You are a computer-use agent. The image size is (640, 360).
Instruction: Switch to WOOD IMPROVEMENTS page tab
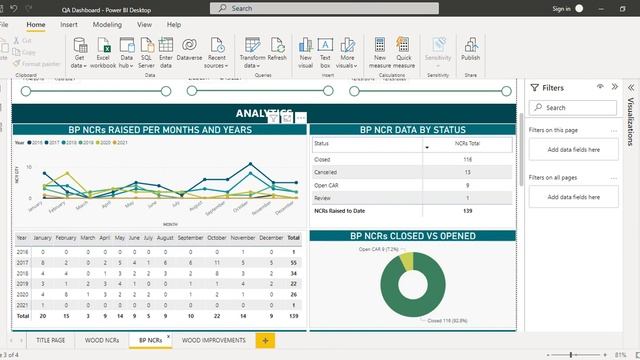pyautogui.click(x=214, y=340)
